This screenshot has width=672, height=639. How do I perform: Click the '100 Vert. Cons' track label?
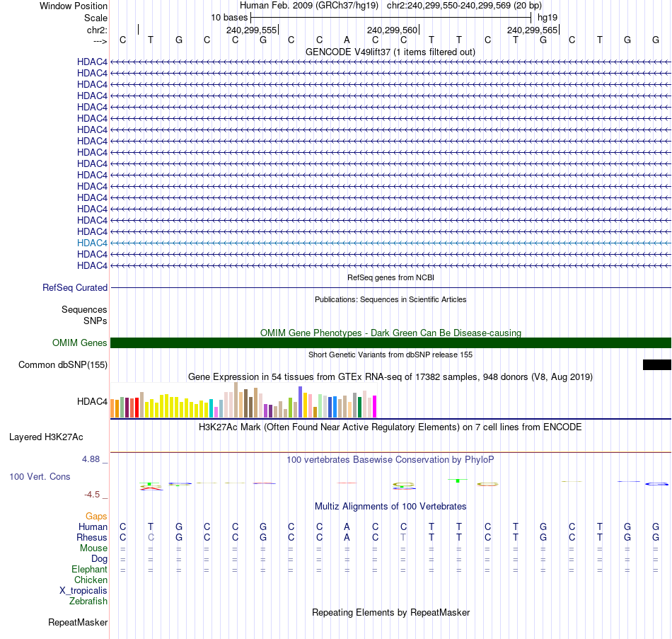(40, 476)
